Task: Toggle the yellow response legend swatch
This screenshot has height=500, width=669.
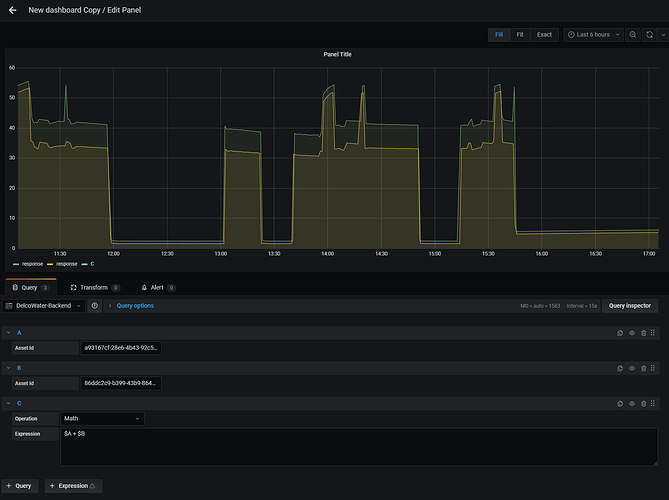Action: coord(50,264)
